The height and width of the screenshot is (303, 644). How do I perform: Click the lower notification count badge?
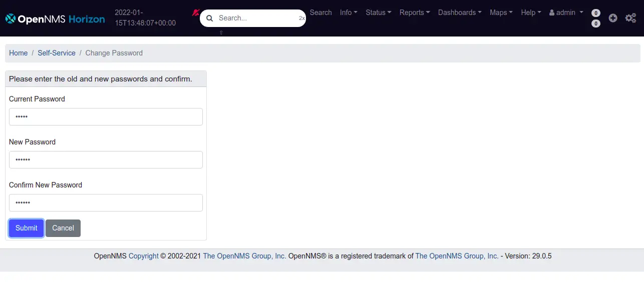click(596, 23)
